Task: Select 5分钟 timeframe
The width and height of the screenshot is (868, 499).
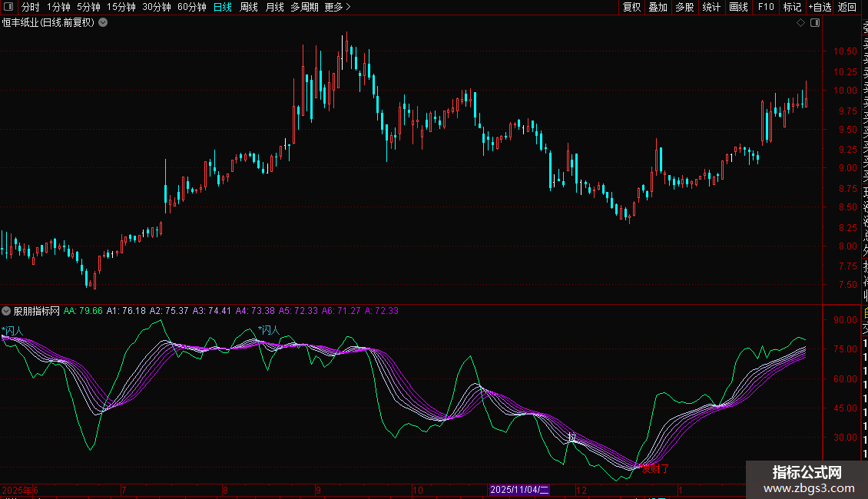Action: click(88, 7)
